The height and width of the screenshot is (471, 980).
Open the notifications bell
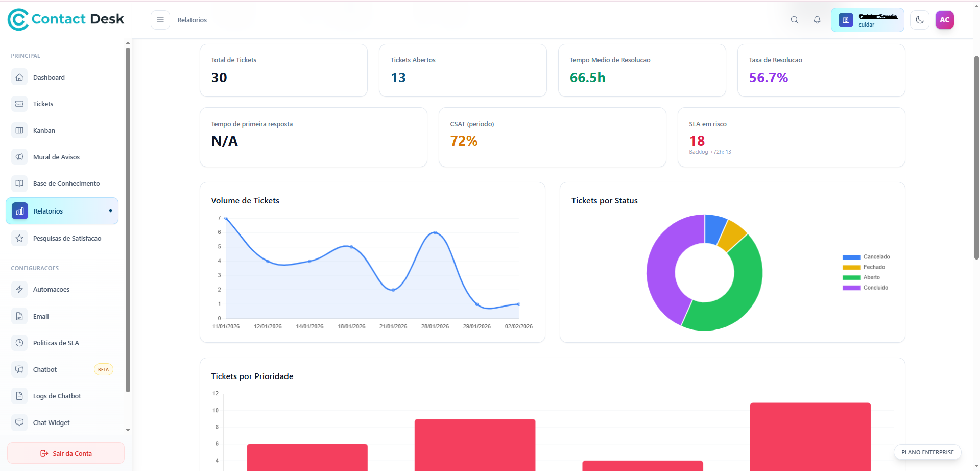point(817,20)
